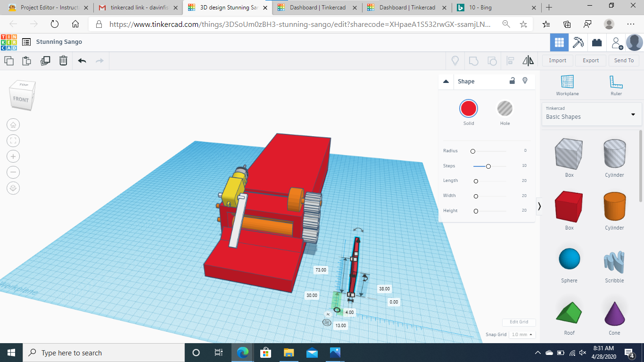Set shape to Solid
The width and height of the screenshot is (644, 362).
pos(468,109)
